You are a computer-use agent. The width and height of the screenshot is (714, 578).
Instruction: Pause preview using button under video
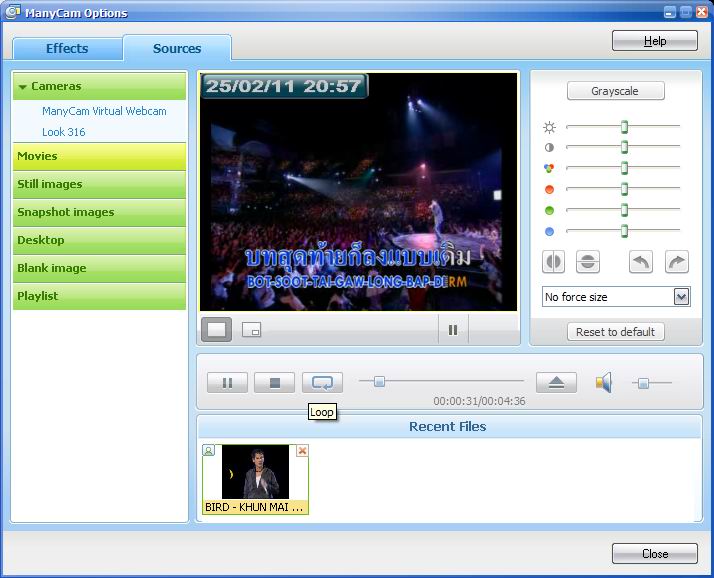(x=453, y=329)
